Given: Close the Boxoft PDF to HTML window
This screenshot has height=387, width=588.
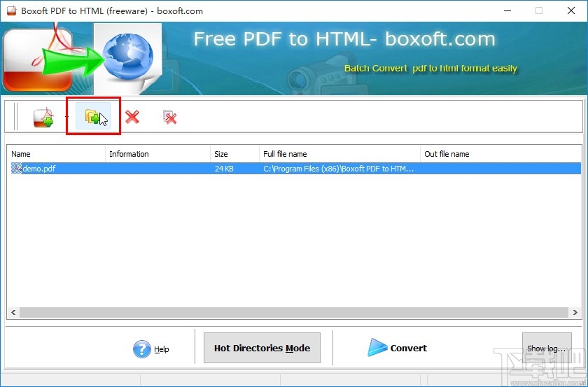Looking at the screenshot, I should click(571, 10).
